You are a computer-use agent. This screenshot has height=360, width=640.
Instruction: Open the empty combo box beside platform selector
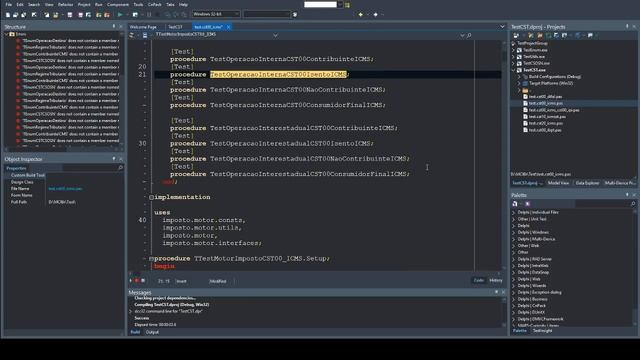[267, 14]
